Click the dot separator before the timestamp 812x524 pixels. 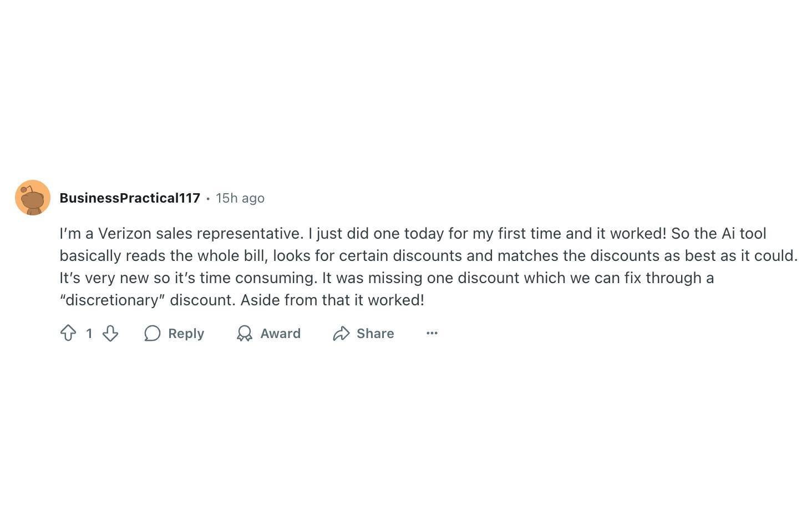coord(208,198)
